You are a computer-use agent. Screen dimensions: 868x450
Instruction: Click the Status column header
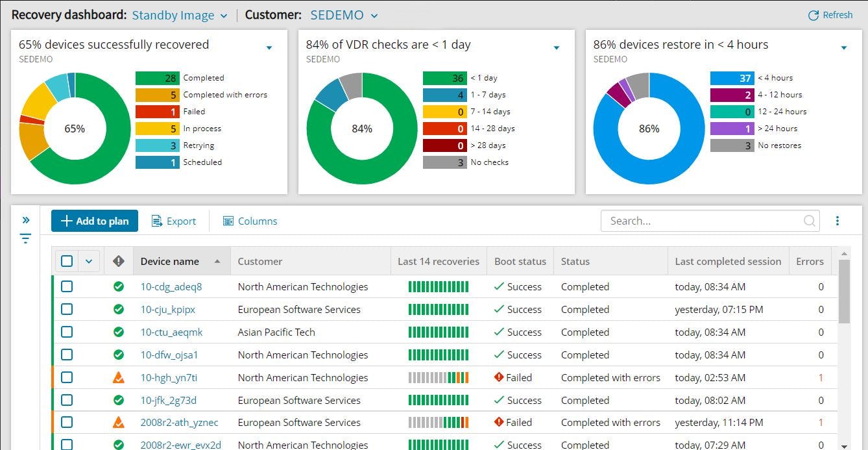(x=577, y=260)
